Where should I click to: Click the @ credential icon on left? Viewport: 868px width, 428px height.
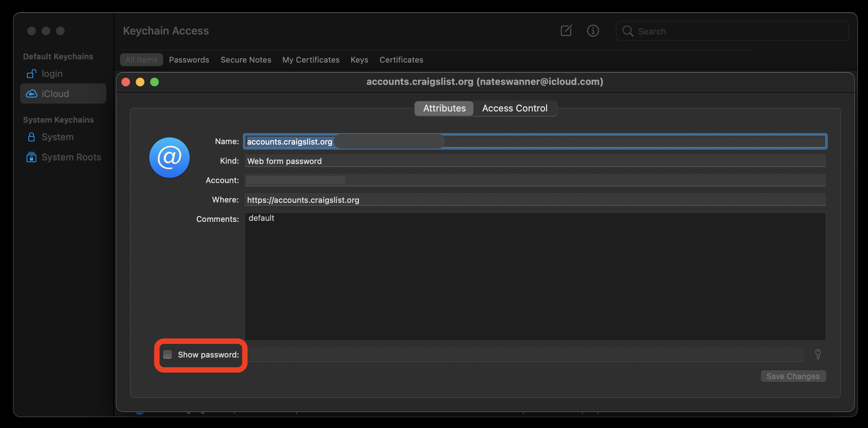(169, 158)
